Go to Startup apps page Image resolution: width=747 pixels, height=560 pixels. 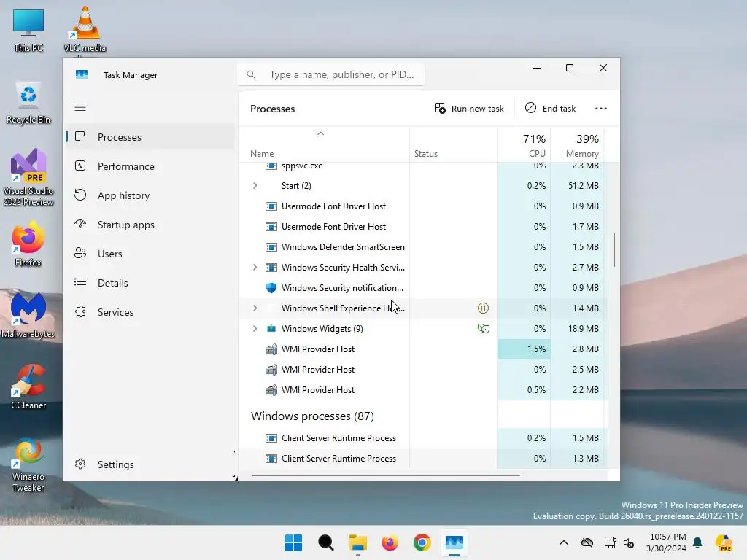pyautogui.click(x=150, y=225)
